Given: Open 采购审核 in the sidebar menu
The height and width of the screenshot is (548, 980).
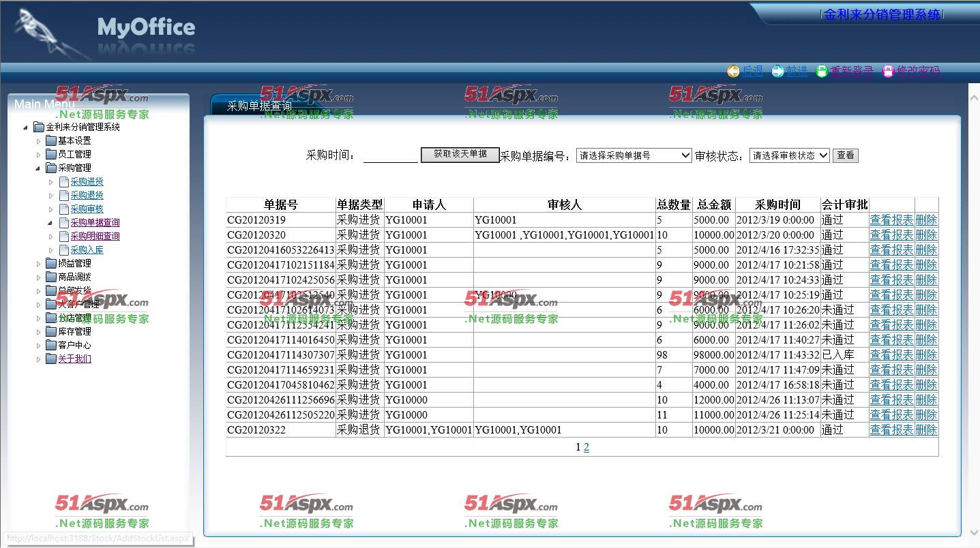Looking at the screenshot, I should tap(87, 209).
